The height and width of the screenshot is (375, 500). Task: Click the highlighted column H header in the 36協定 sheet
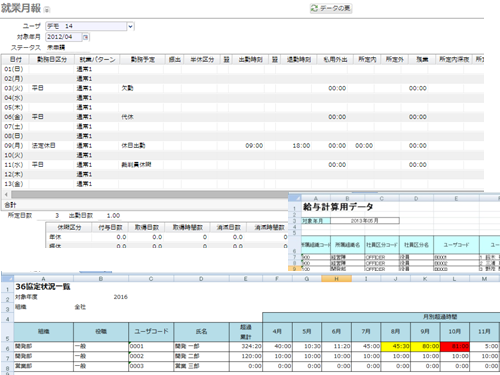(x=336, y=279)
